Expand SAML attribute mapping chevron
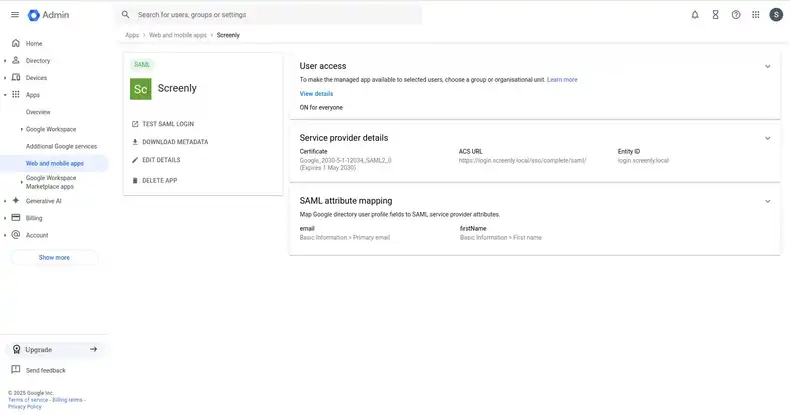This screenshot has width=790, height=415. pyautogui.click(x=767, y=201)
